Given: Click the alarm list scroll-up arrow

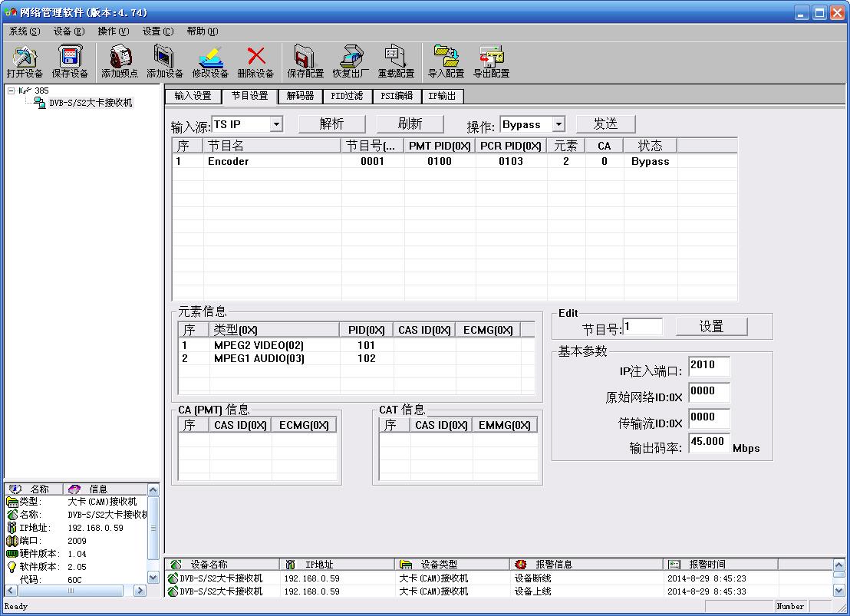Looking at the screenshot, I should pos(838,565).
